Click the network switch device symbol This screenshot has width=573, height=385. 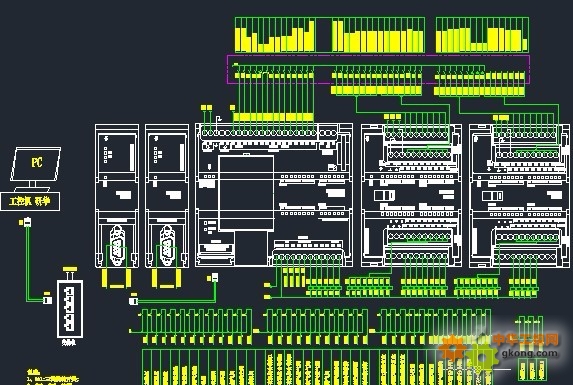[x=70, y=309]
